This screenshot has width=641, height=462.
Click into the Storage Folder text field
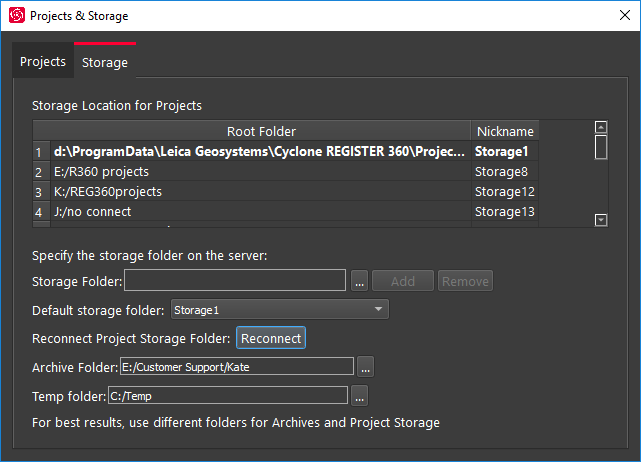pos(235,281)
